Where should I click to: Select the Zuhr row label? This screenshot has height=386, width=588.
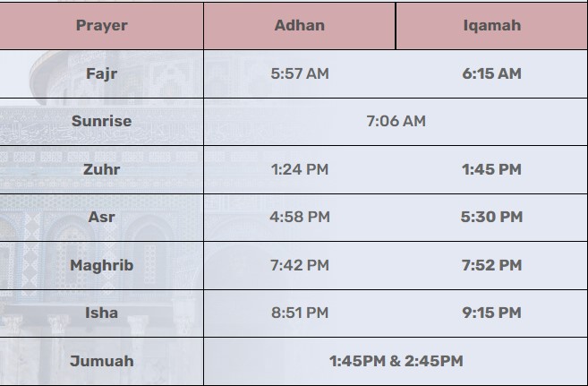tap(102, 169)
